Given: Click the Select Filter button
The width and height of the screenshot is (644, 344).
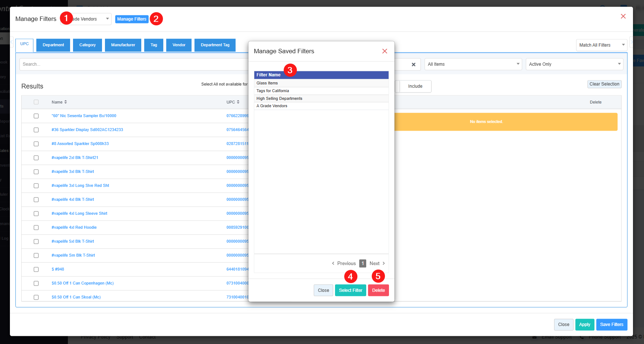Looking at the screenshot, I should pyautogui.click(x=350, y=290).
